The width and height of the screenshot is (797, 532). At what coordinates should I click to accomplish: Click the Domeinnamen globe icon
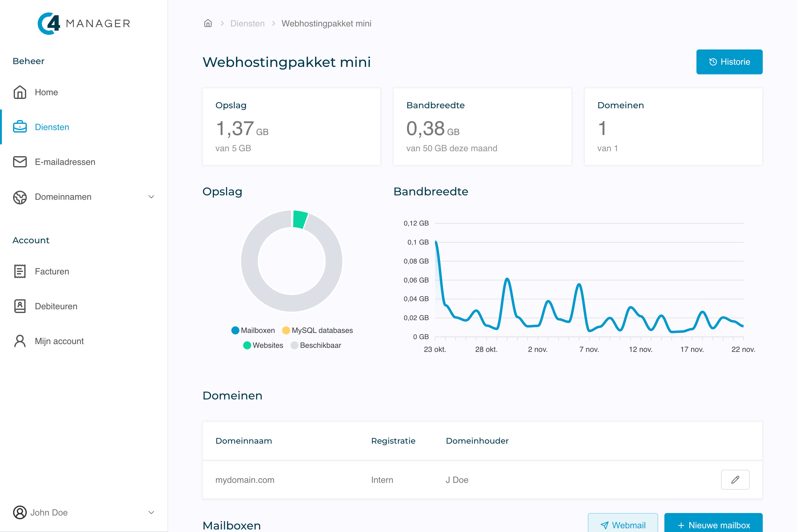coord(20,197)
